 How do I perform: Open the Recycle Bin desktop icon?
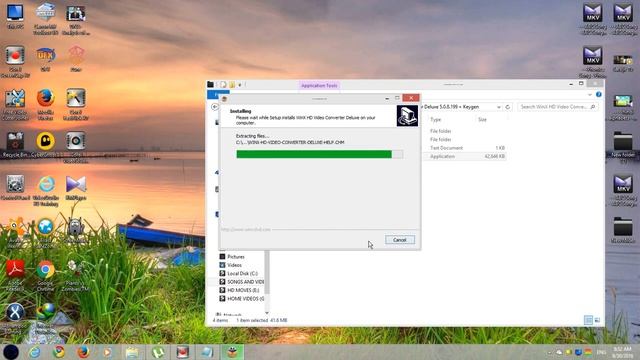(15, 144)
